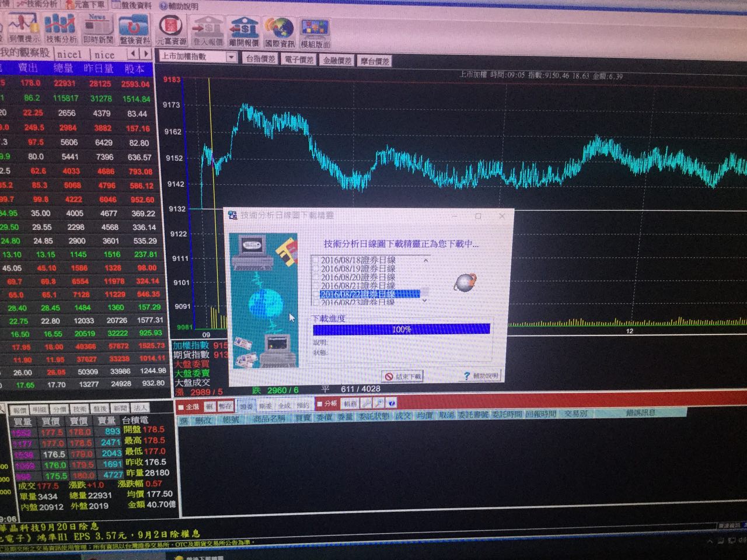The height and width of the screenshot is (560, 747).
Task: Click the 摩台價差 button
Action: (375, 61)
